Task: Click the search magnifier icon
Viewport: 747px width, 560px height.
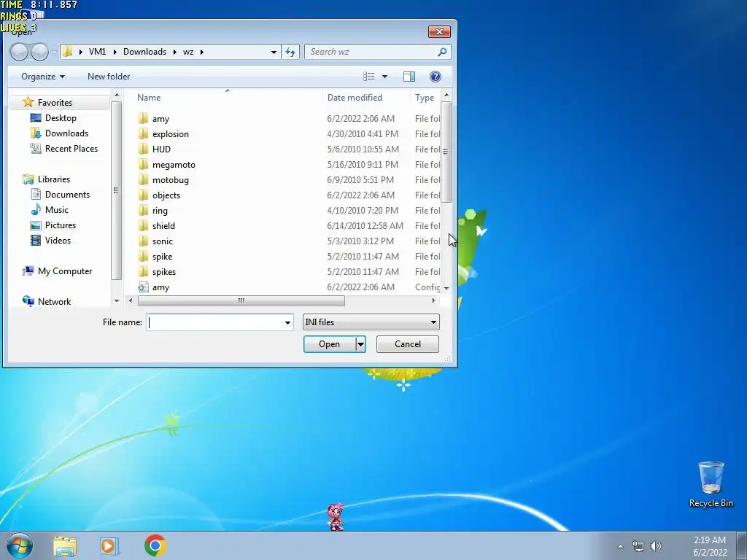Action: (442, 52)
